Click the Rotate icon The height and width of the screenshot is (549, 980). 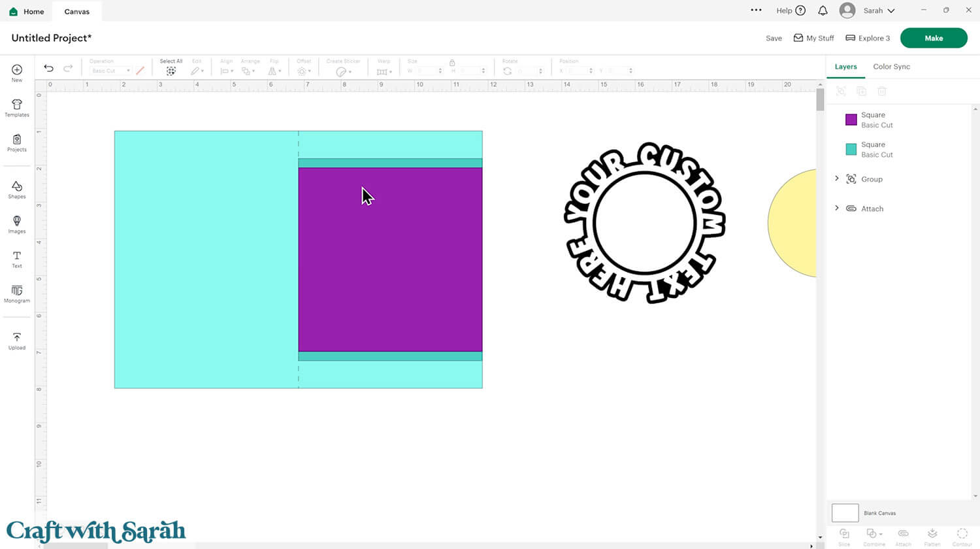coord(507,71)
